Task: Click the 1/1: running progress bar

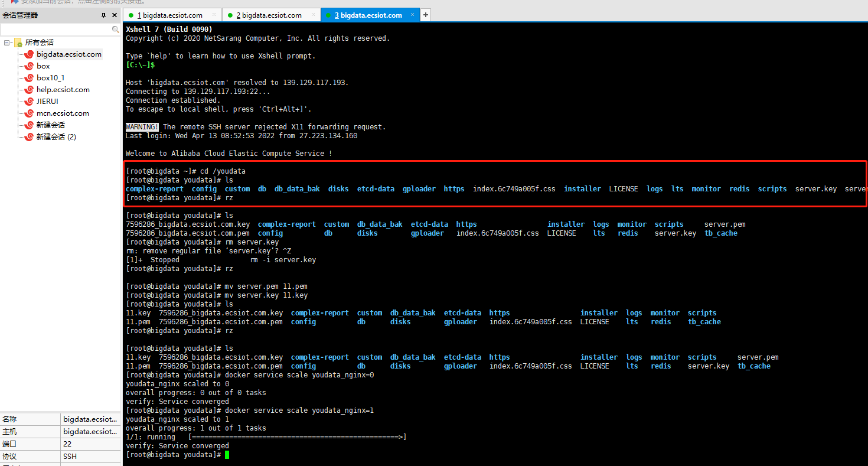Action: tap(298, 437)
